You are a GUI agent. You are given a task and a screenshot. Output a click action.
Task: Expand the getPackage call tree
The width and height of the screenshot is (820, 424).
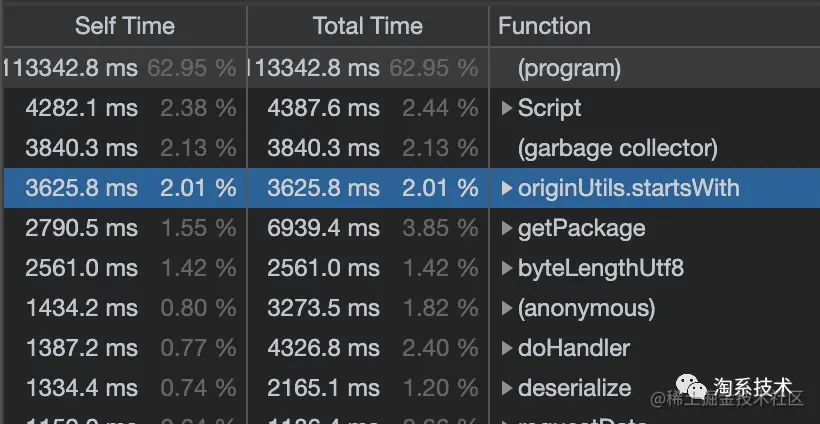[x=507, y=228]
